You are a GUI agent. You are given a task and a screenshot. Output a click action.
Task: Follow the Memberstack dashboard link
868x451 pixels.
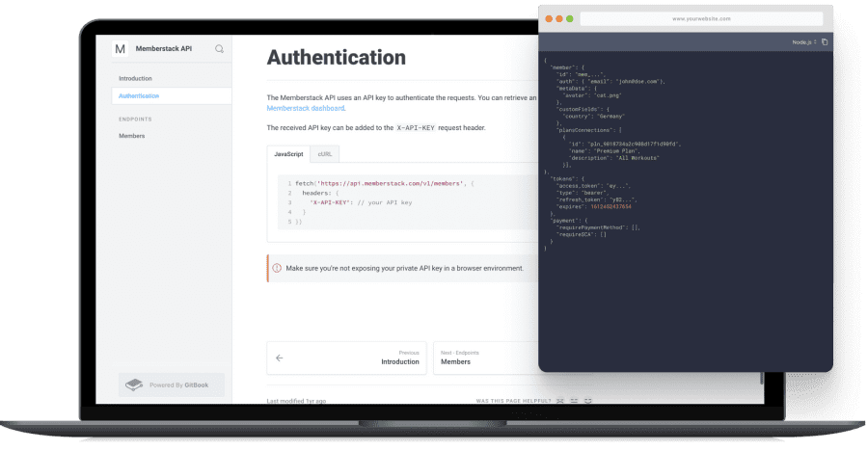click(306, 109)
